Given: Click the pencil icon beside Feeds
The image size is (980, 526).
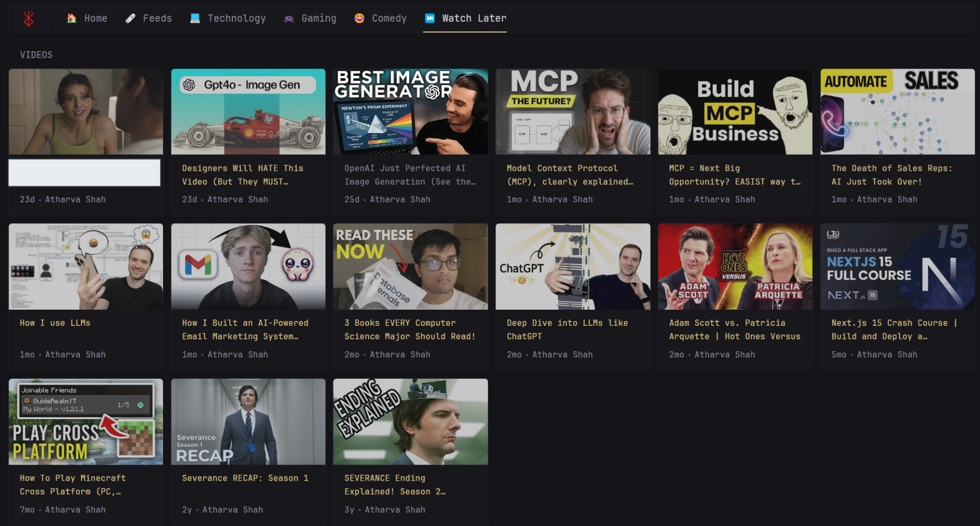Looking at the screenshot, I should [x=130, y=18].
